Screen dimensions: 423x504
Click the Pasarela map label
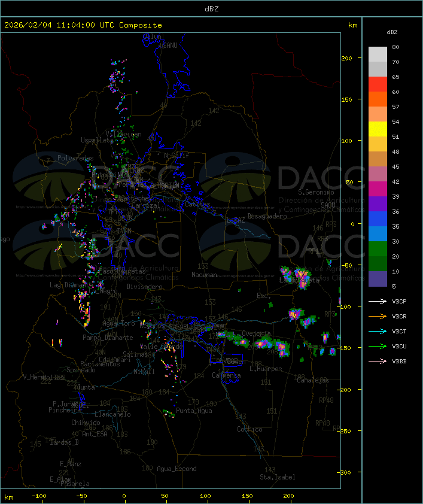point(75,484)
